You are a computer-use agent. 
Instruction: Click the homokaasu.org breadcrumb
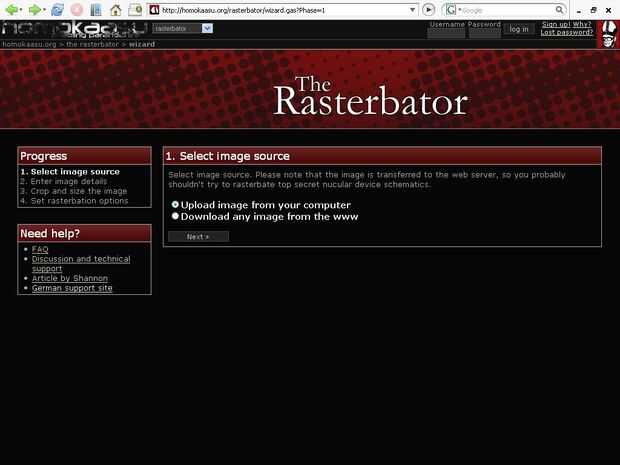tap(29, 44)
